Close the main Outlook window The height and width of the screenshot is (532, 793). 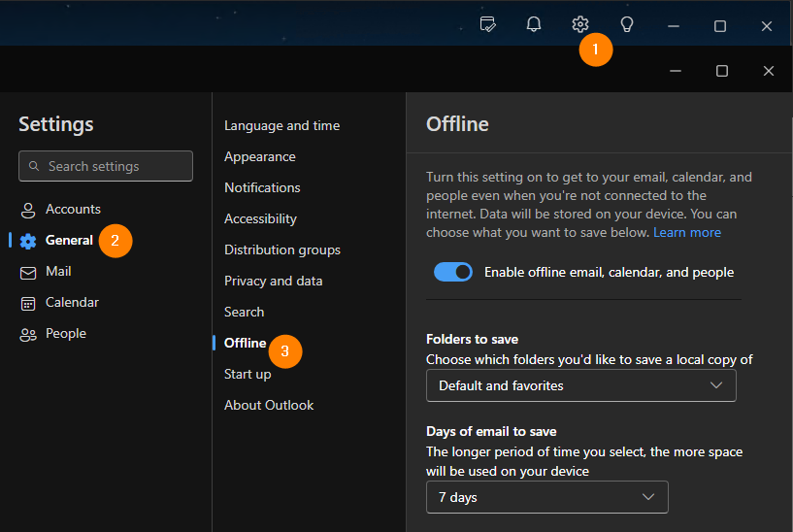[x=766, y=26]
